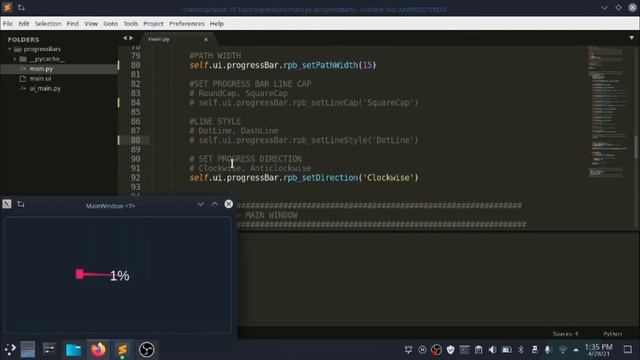The image size is (640, 360).
Task: Open the battery status tray icon
Action: (507, 350)
